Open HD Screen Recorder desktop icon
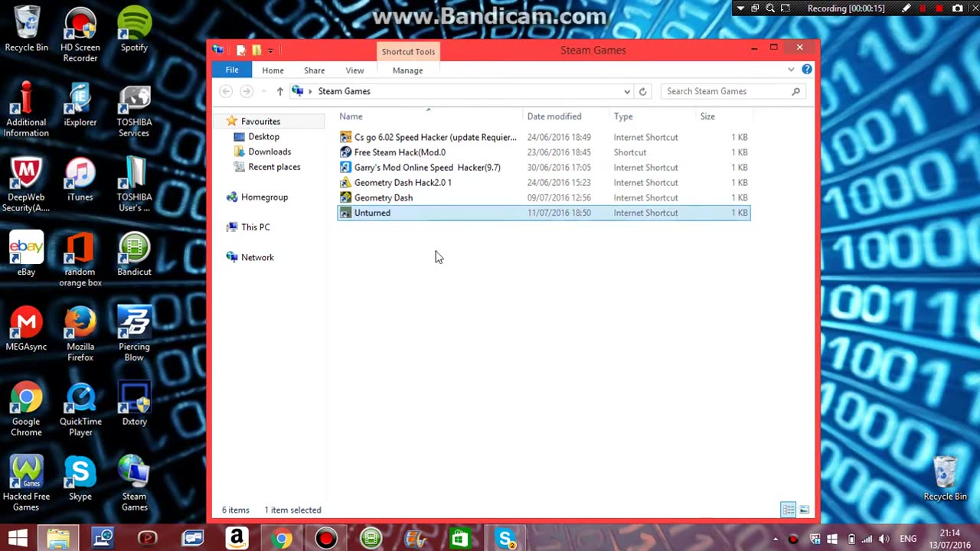The image size is (980, 551). [80, 35]
